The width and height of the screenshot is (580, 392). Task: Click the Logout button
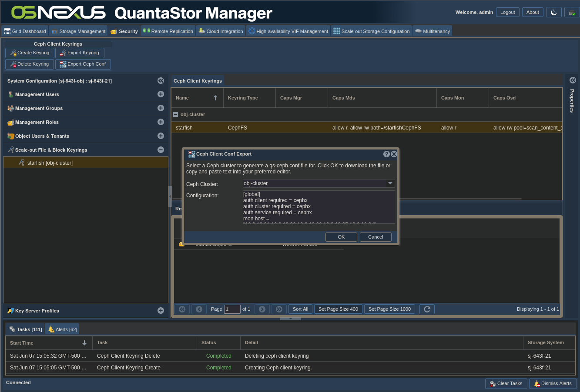pos(507,13)
